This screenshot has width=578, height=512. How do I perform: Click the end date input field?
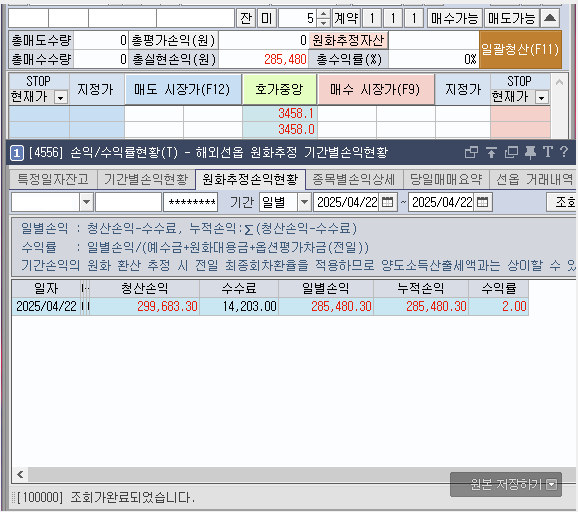pos(442,202)
